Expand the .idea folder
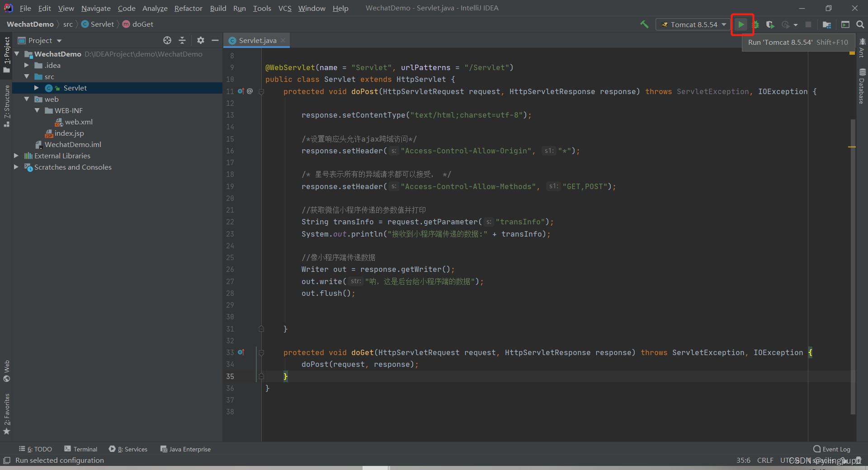868x470 pixels. click(27, 65)
